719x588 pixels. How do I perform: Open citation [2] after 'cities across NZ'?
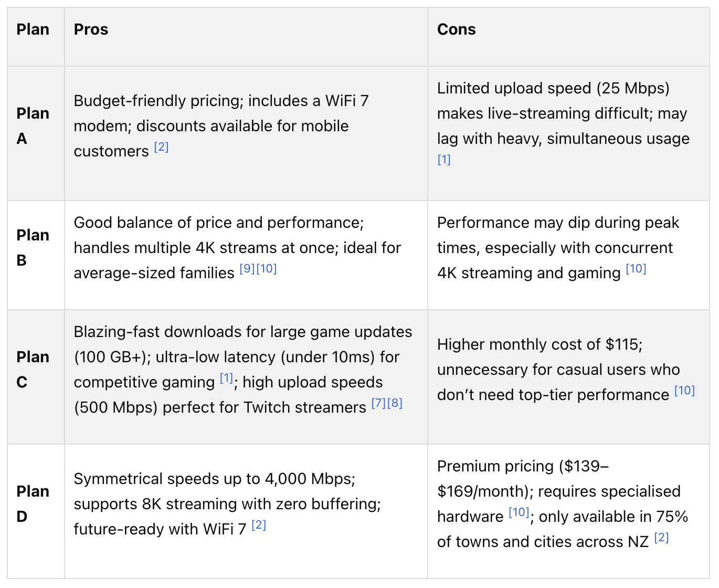tap(661, 538)
